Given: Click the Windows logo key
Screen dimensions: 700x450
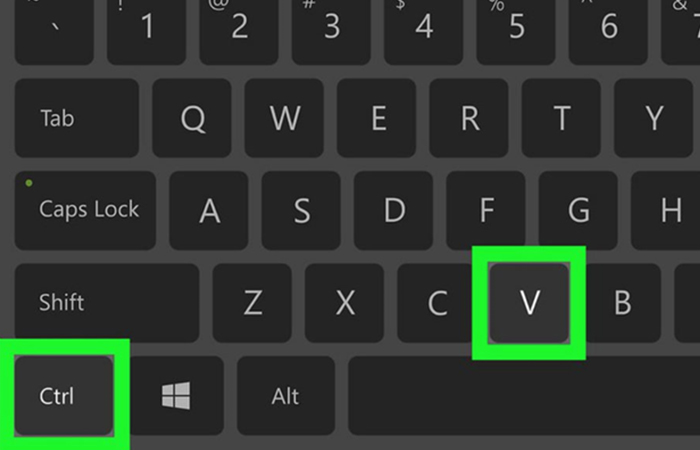Looking at the screenshot, I should pyautogui.click(x=176, y=396).
